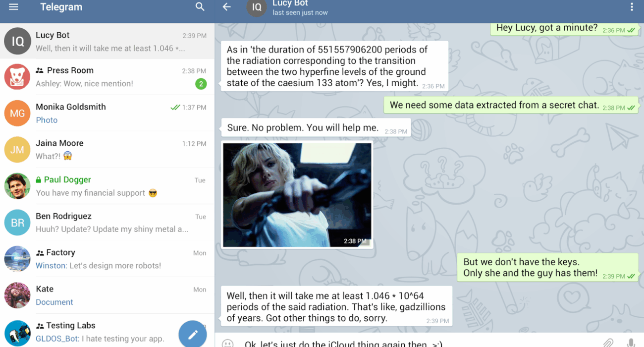Open the emoji smiley picker
Screen dimensions: 644x347
(228, 343)
